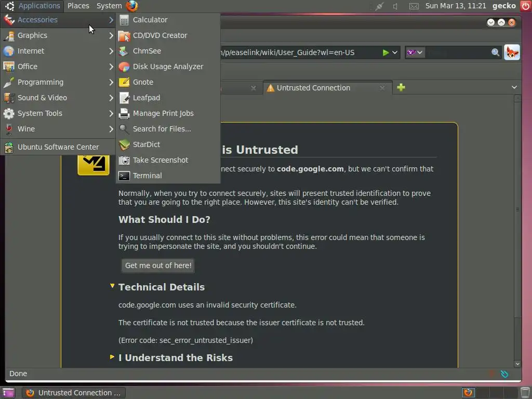
Task: Click the Ubuntu Software Center icon
Action: (9, 147)
